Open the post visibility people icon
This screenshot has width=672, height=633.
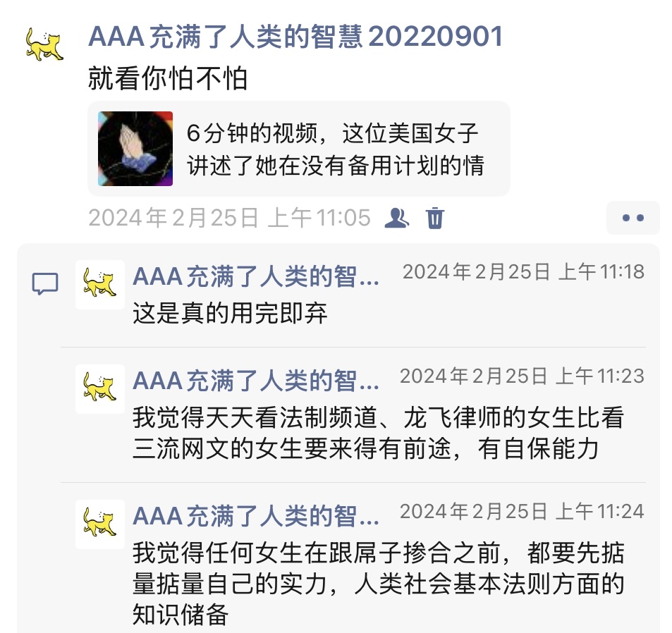(x=396, y=218)
